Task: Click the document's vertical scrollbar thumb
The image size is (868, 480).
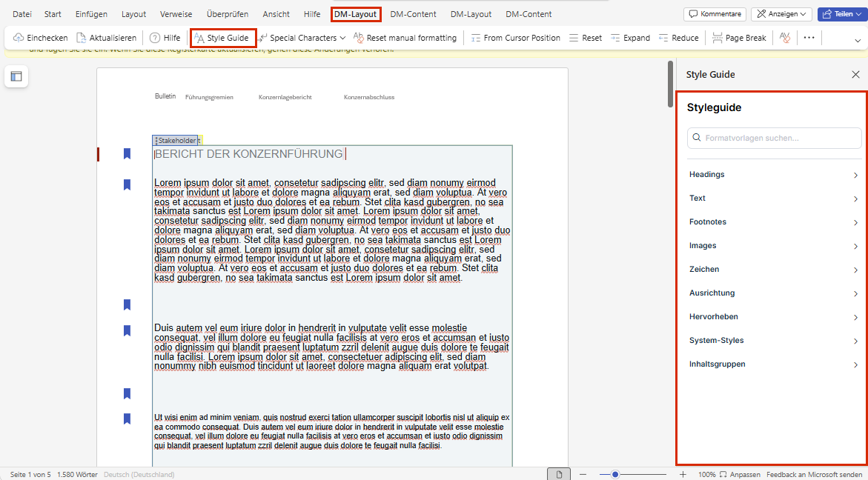Action: (x=672, y=84)
